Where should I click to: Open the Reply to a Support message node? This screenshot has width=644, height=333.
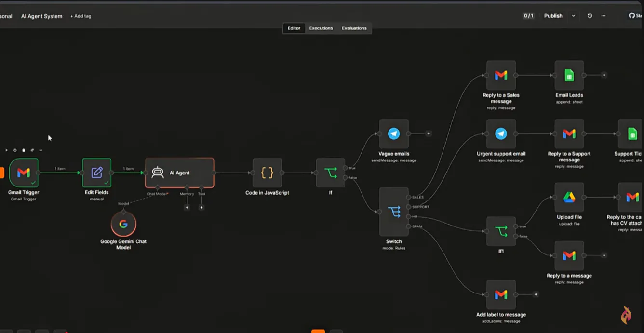tap(569, 133)
